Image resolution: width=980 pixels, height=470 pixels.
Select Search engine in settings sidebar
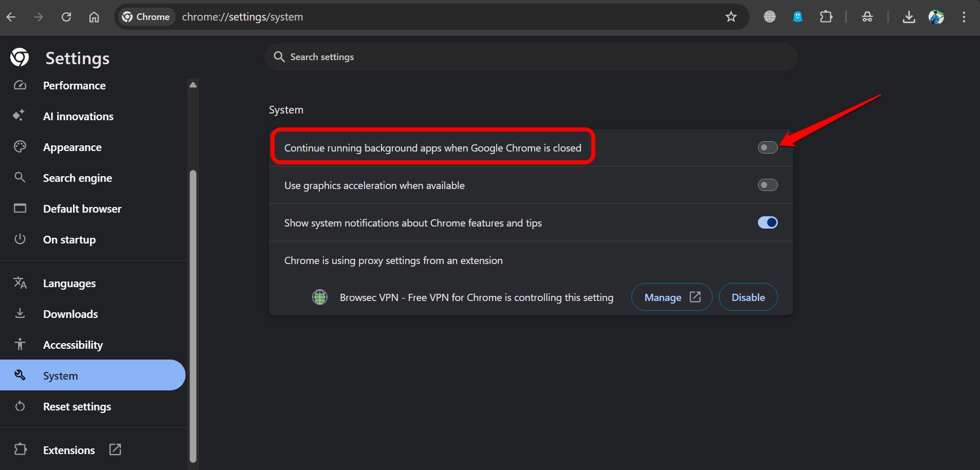point(77,178)
